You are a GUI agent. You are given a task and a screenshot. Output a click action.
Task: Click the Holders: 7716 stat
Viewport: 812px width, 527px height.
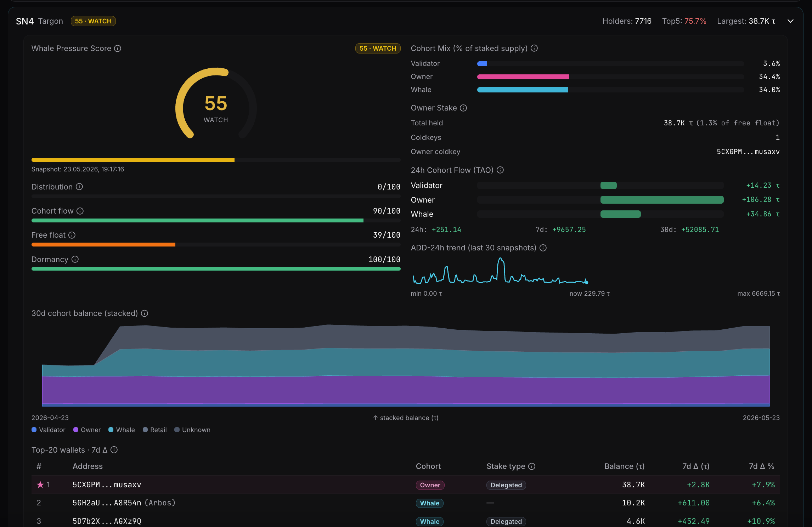coord(627,21)
